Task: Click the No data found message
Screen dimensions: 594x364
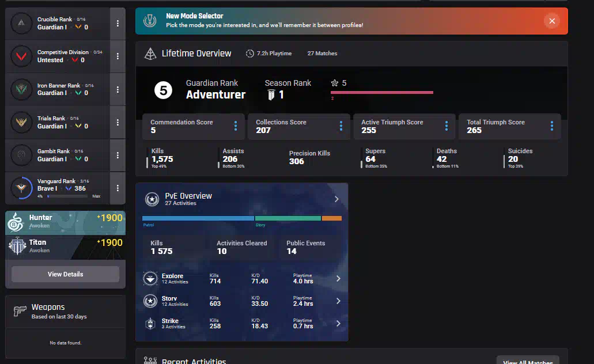Action: [x=66, y=343]
